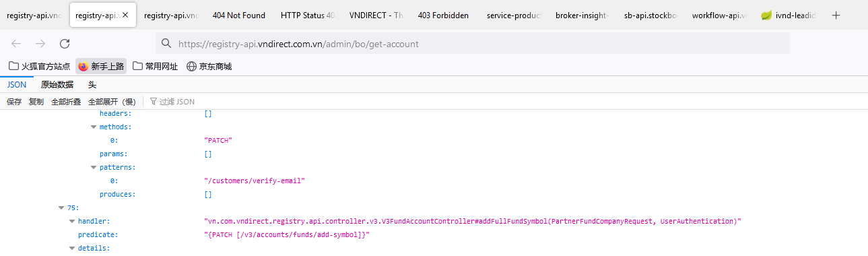Click the V3FundAccountController handler value
Screen dimensions: 868x256
pos(473,221)
